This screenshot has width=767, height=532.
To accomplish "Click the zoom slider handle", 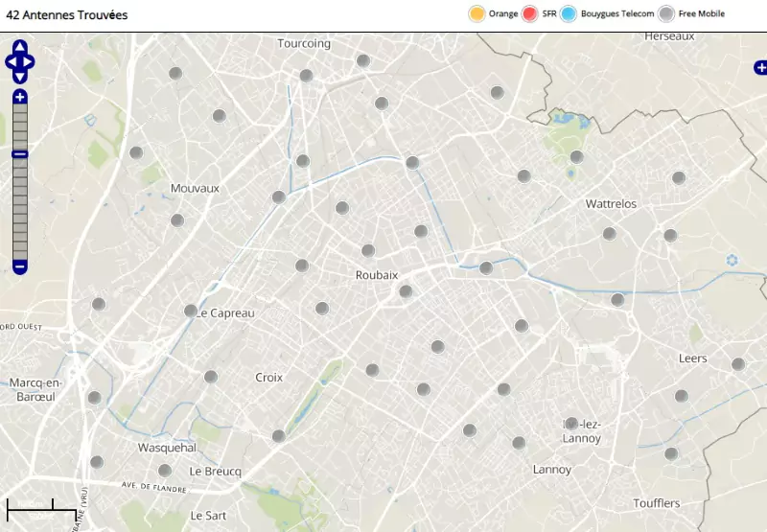I will coord(20,154).
